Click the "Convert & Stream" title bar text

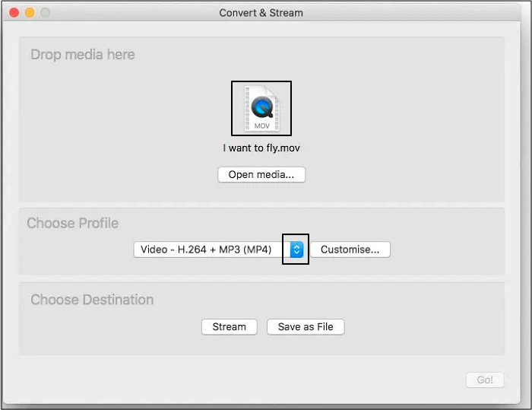coord(261,13)
